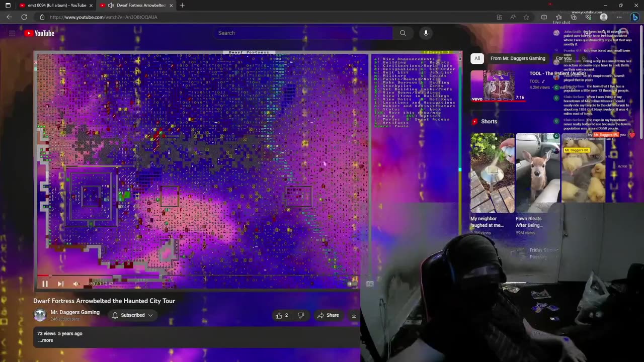
Task: Select the For you filter chip
Action: pyautogui.click(x=563, y=58)
